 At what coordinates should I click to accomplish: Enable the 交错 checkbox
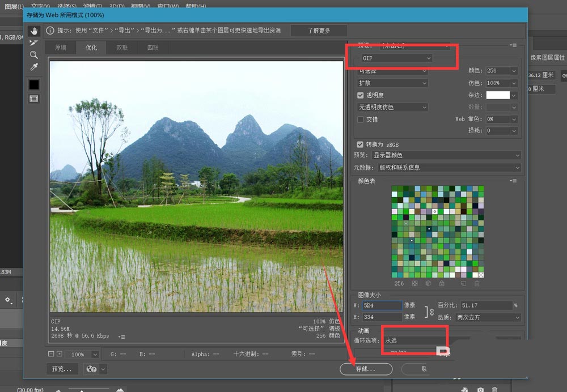(x=360, y=119)
